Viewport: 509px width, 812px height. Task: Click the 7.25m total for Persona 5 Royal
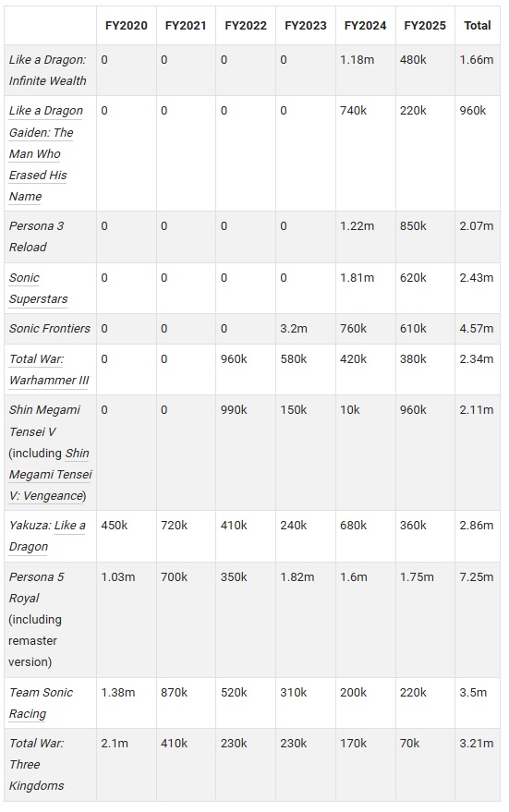(x=477, y=576)
